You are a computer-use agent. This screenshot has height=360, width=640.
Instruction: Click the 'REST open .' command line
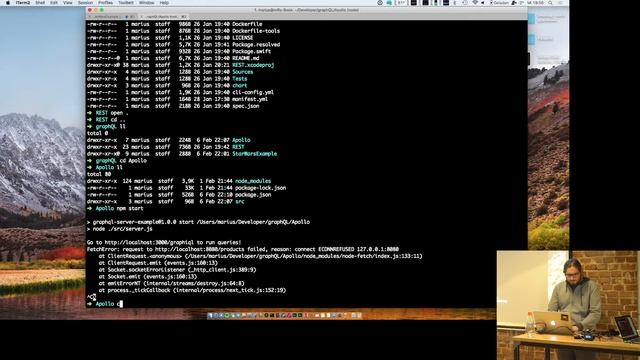107,113
